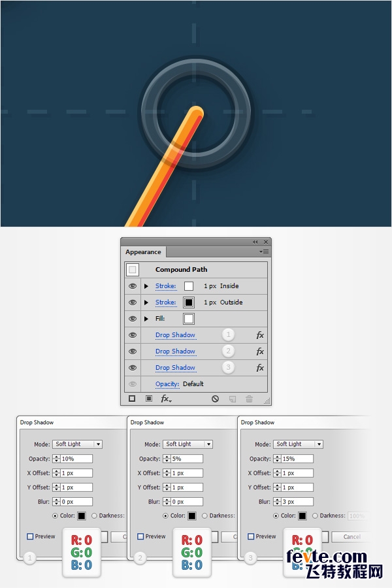Click Y Offset stepper in dialog 1
This screenshot has height=588, width=392.
click(56, 487)
